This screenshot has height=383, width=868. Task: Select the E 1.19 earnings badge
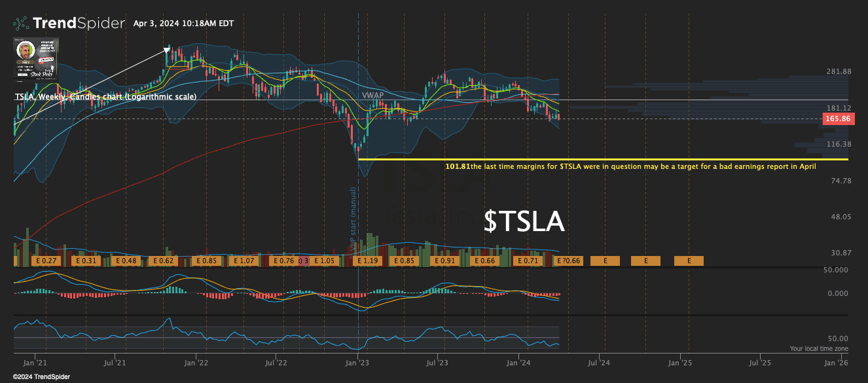click(x=367, y=261)
